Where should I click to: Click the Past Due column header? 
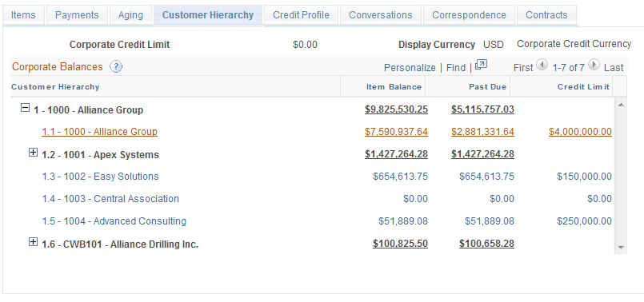click(487, 87)
